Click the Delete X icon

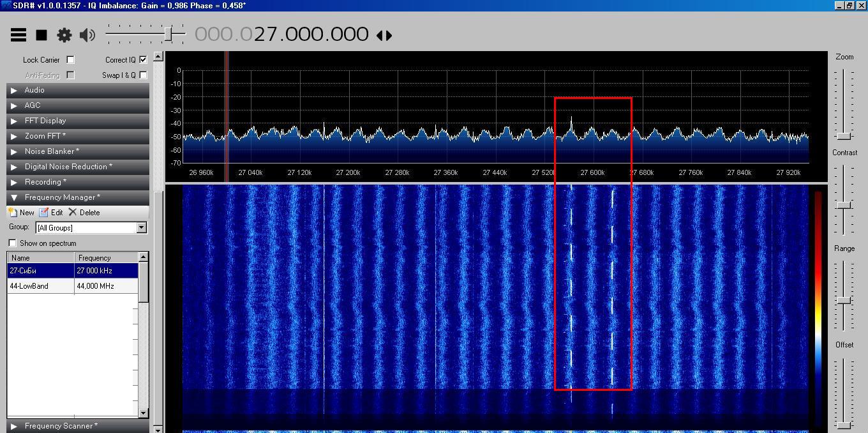point(72,212)
